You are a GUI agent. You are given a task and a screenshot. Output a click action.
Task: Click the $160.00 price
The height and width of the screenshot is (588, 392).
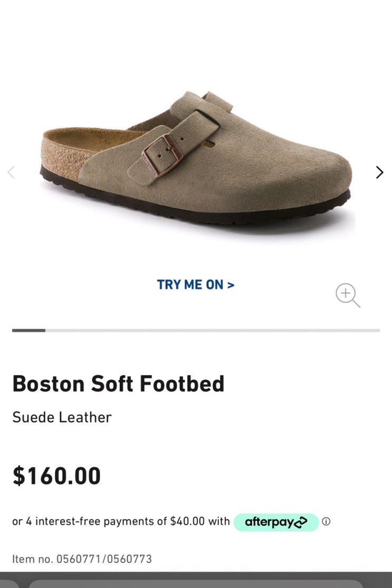(x=56, y=476)
